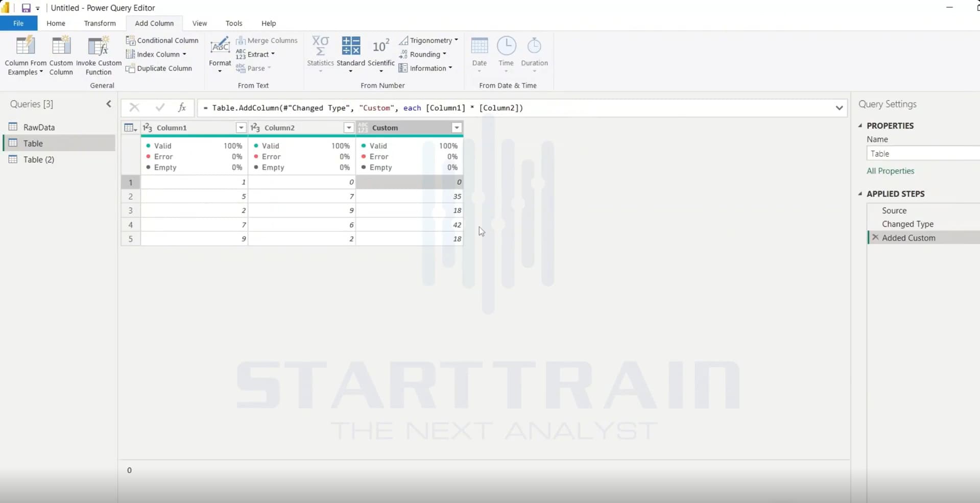Viewport: 980px width, 503px height.
Task: Open Column2 filter dropdown
Action: [348, 128]
